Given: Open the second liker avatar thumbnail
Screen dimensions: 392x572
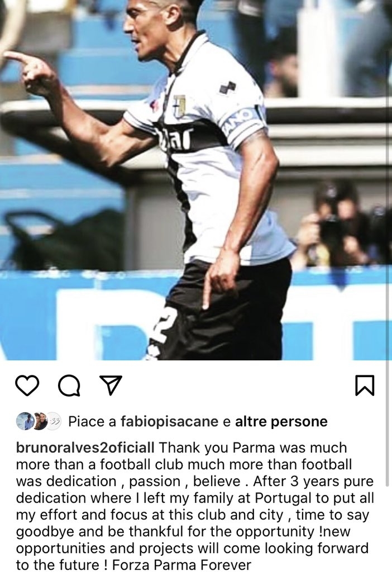Looking at the screenshot, I should (40, 421).
